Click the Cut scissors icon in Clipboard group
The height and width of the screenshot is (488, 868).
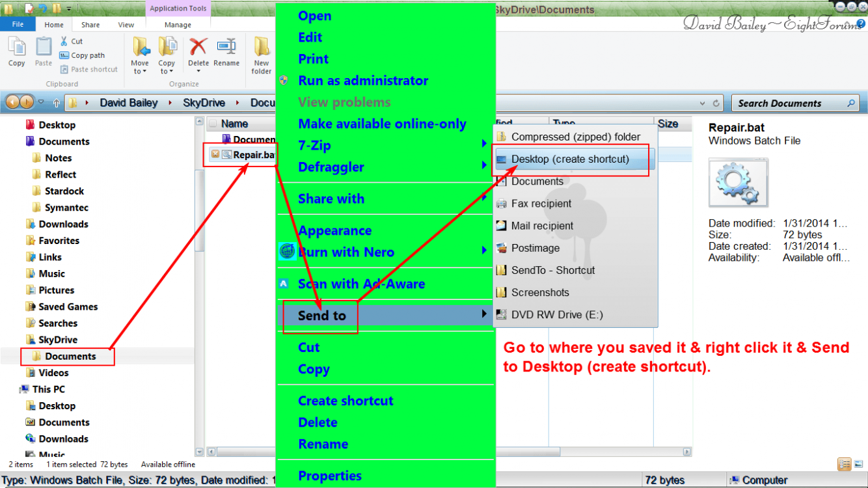pos(64,41)
